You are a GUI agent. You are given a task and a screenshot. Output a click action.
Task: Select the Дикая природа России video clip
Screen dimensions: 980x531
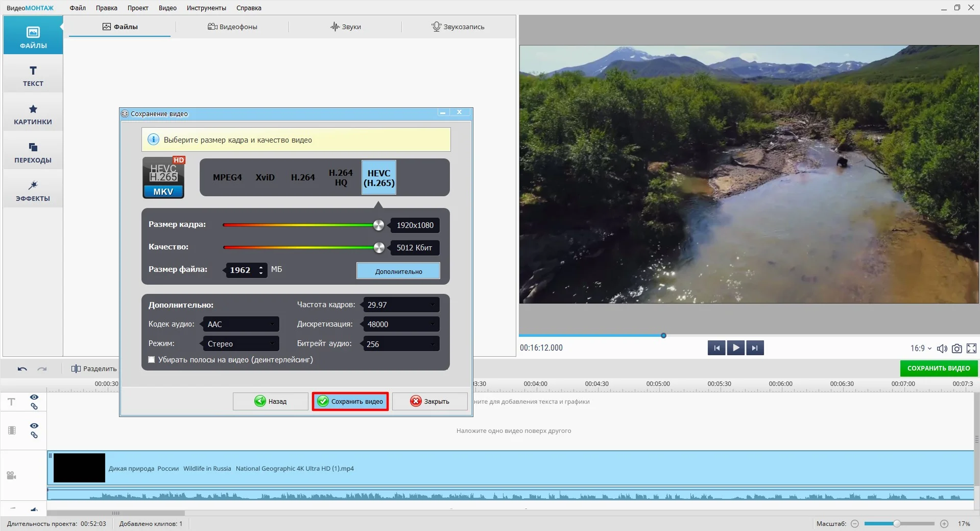coord(511,468)
